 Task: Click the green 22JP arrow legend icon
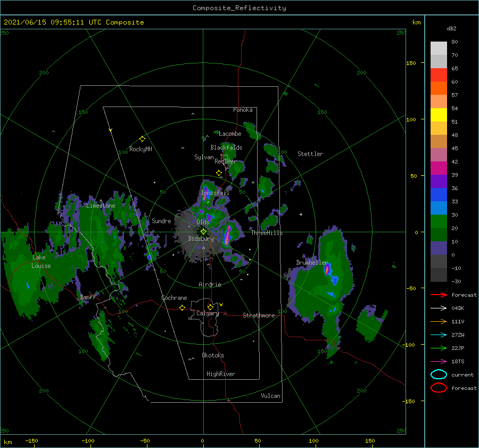click(x=439, y=348)
